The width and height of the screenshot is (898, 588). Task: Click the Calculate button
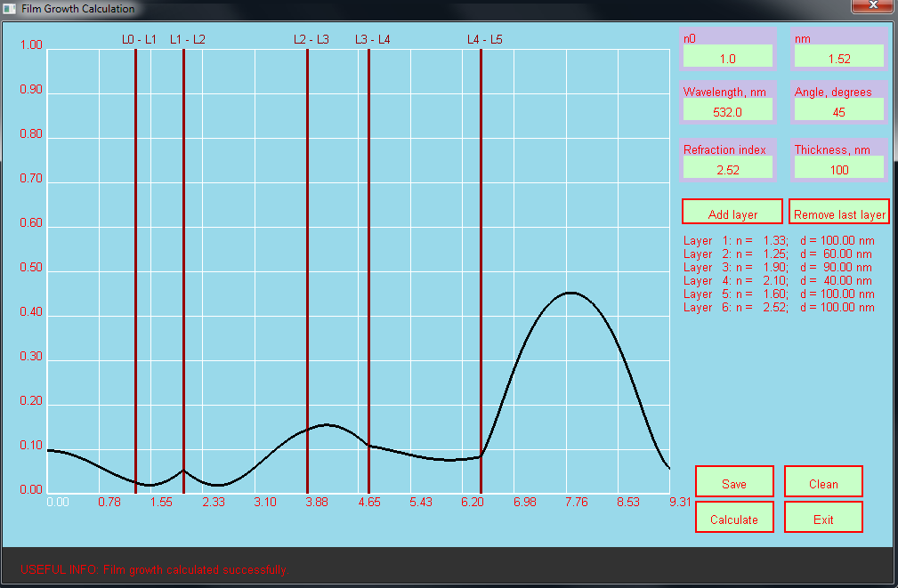pos(734,518)
